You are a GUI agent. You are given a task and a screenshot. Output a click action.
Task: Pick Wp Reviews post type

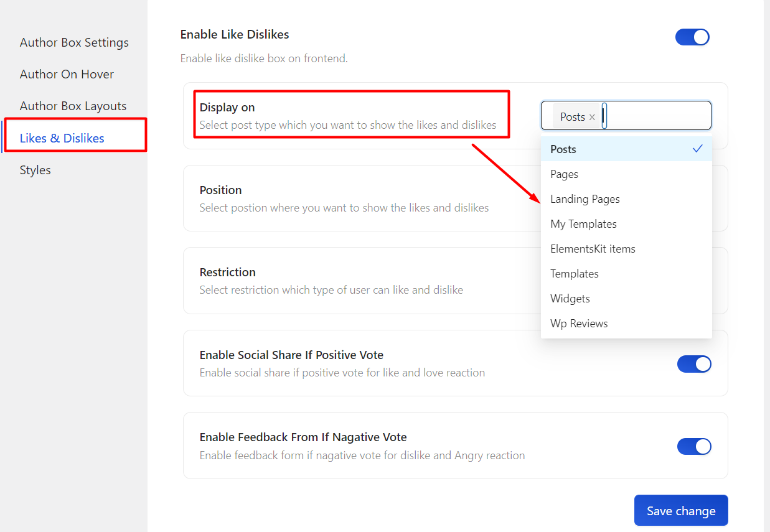(x=579, y=324)
